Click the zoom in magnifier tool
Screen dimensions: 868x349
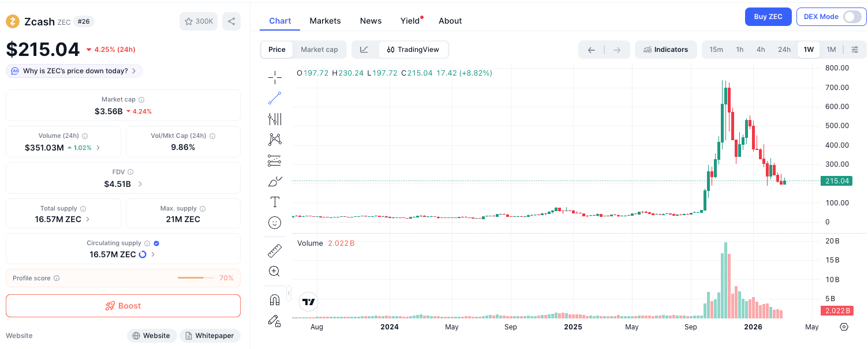275,271
